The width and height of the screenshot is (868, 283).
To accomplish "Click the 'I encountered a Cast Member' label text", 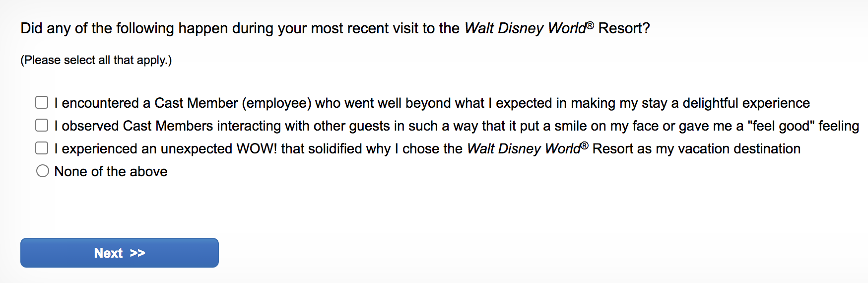I will (x=149, y=103).
